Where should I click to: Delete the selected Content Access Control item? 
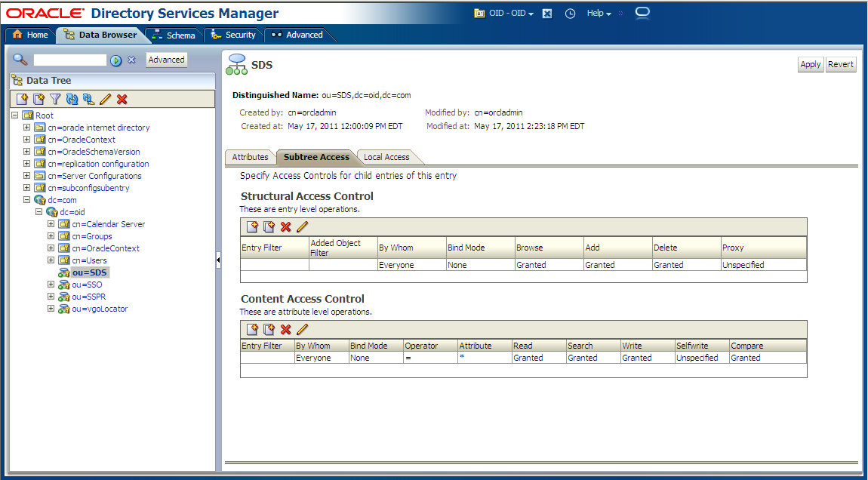285,329
